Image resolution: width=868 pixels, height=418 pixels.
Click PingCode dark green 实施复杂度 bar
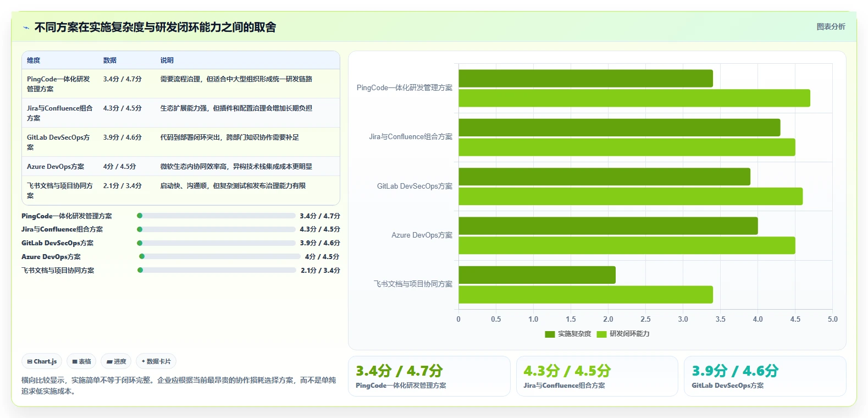[585, 79]
